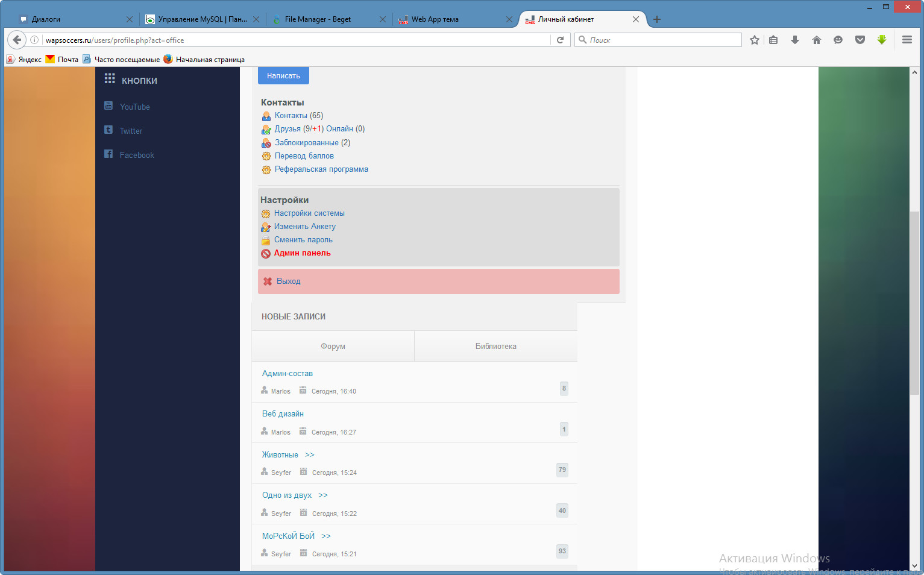Click the Twitter sidebar icon
The height and width of the screenshot is (575, 924).
[x=108, y=130]
